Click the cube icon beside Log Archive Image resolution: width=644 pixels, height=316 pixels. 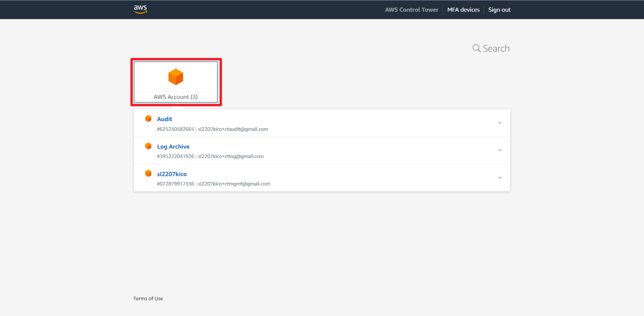click(148, 146)
